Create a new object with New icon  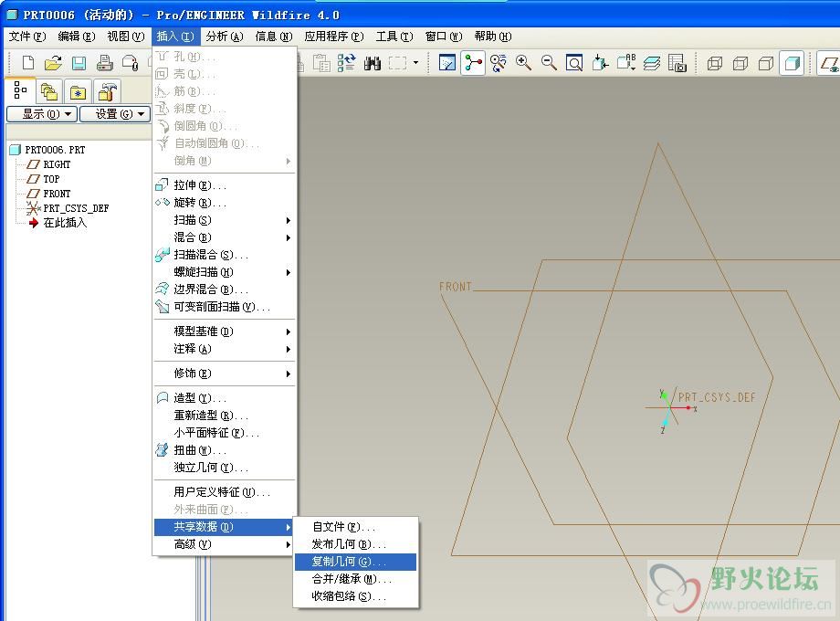pyautogui.click(x=28, y=63)
